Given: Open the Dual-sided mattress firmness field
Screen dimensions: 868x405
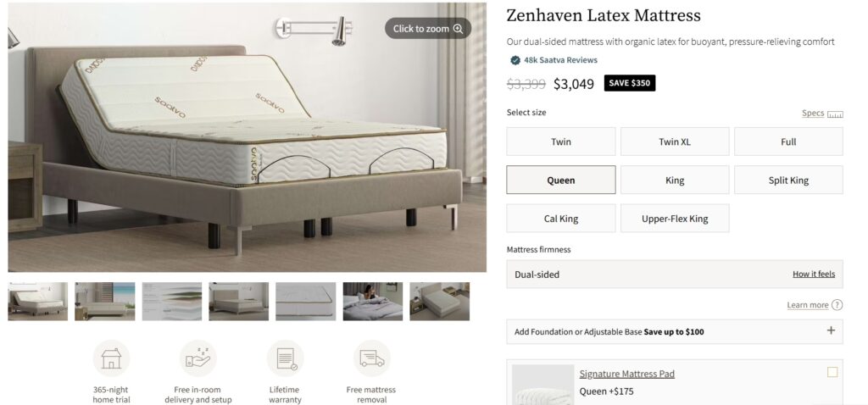Looking at the screenshot, I should pos(675,275).
